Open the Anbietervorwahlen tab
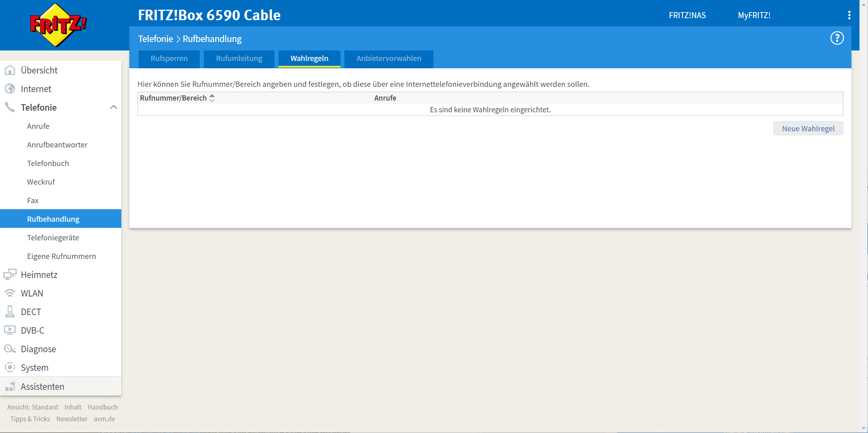The height and width of the screenshot is (433, 868). [389, 59]
